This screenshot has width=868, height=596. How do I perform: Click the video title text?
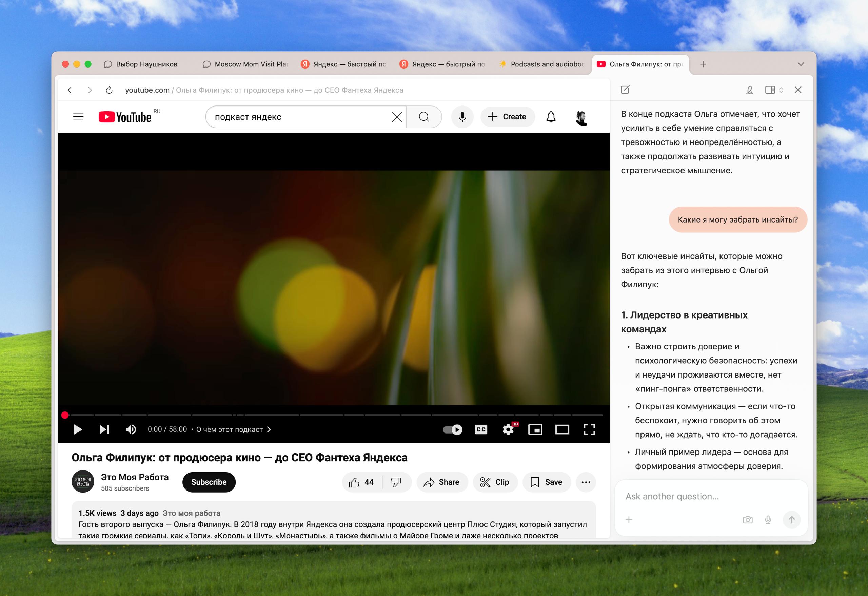coord(239,458)
